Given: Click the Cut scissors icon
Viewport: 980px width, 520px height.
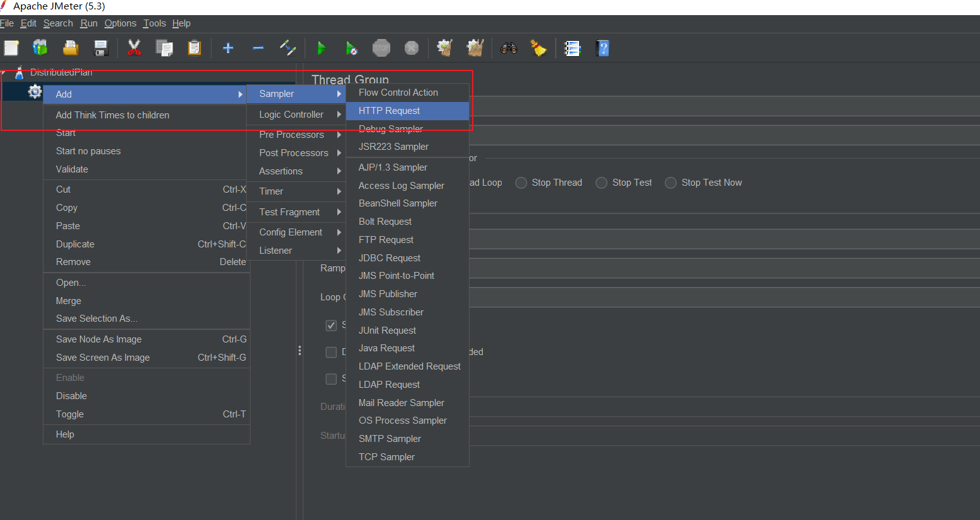Looking at the screenshot, I should coord(134,48).
